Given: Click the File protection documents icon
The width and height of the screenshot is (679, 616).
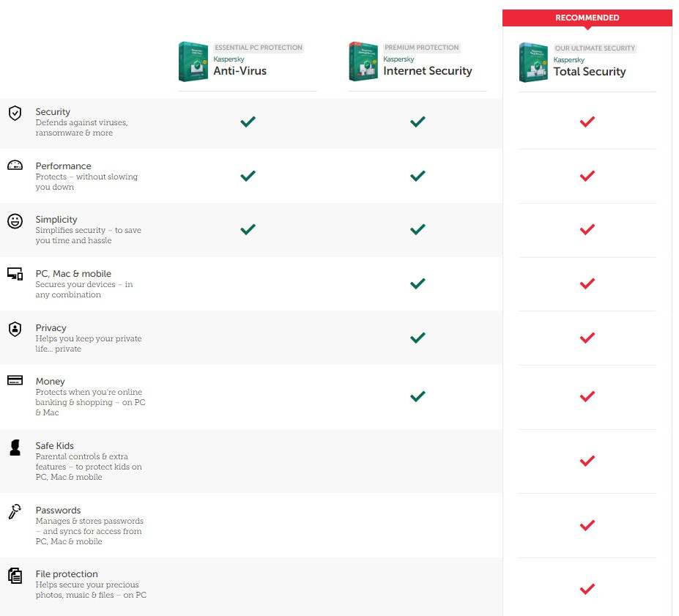Looking at the screenshot, I should tap(15, 576).
